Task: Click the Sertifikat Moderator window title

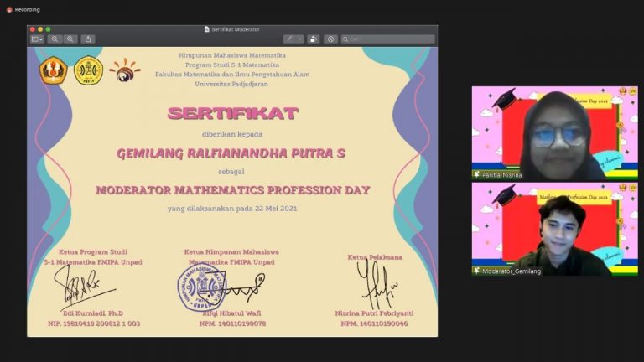Action: (x=236, y=29)
